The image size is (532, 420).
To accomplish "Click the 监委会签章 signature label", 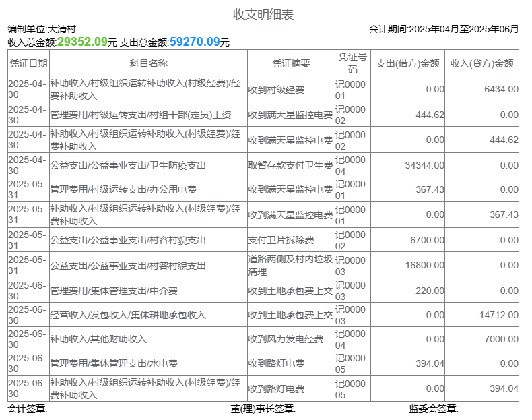I will 433,409.
